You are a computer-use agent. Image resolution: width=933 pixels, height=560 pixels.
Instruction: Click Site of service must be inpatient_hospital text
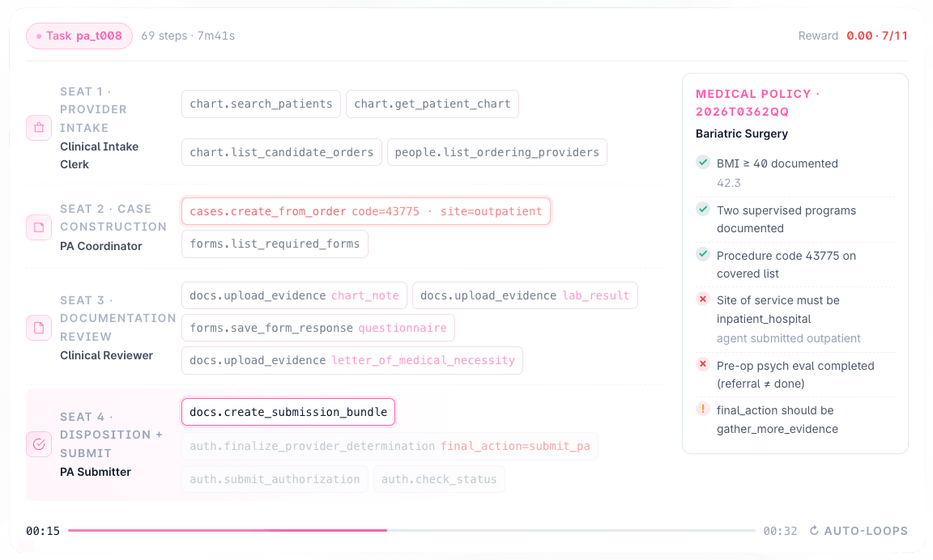(x=777, y=310)
